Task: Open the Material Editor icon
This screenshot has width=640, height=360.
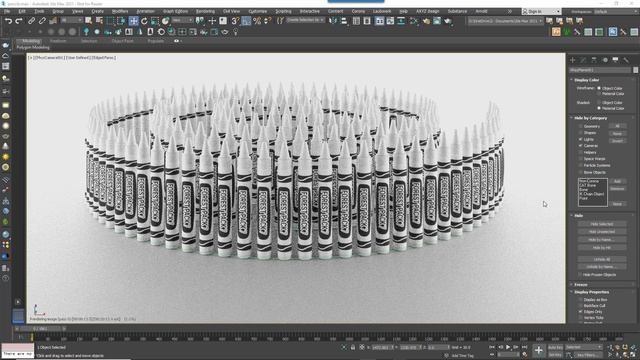Action: click(414, 20)
